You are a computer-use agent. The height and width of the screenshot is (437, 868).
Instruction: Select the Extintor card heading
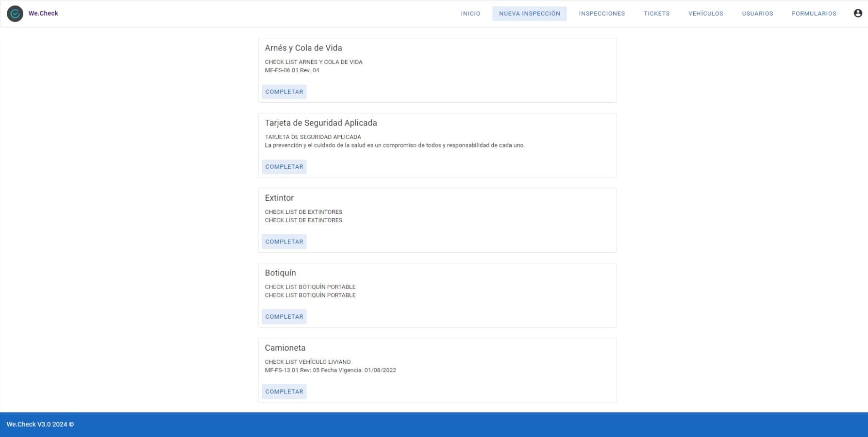coord(279,198)
